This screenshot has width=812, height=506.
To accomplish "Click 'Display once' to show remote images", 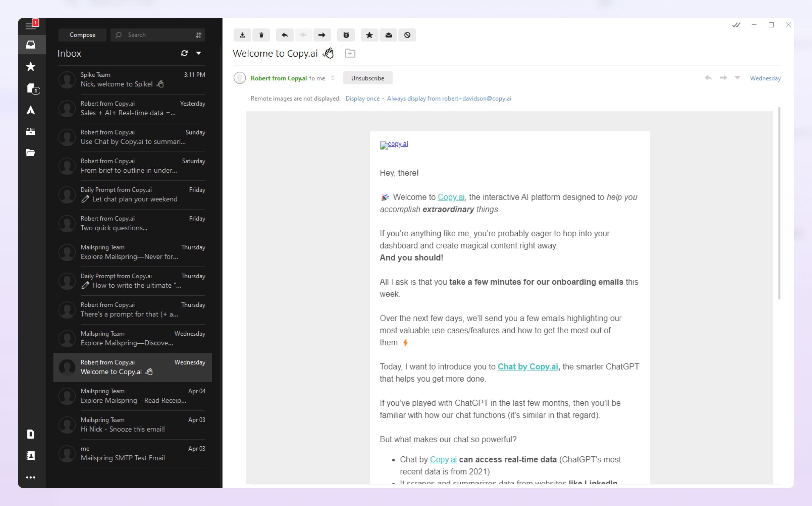I will pos(362,98).
